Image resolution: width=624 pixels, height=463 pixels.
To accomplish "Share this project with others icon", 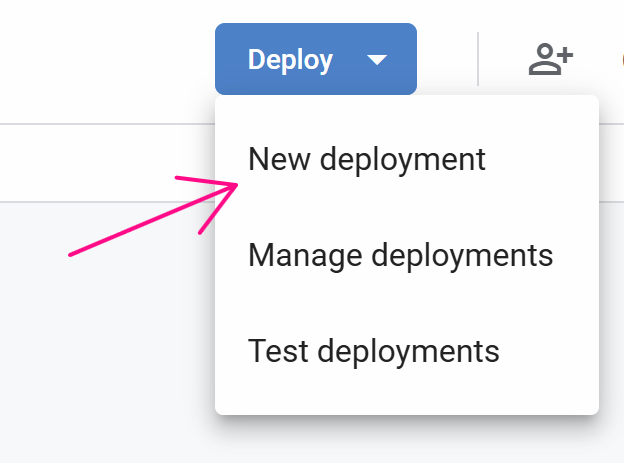I will [550, 60].
